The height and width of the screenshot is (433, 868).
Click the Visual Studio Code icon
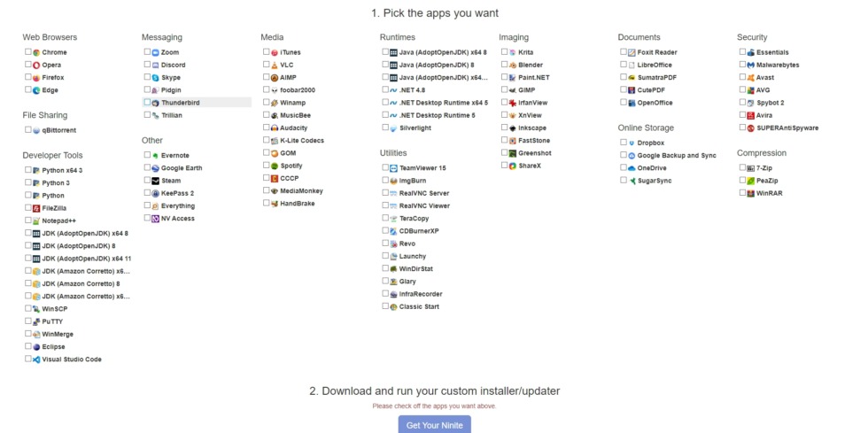pyautogui.click(x=36, y=360)
